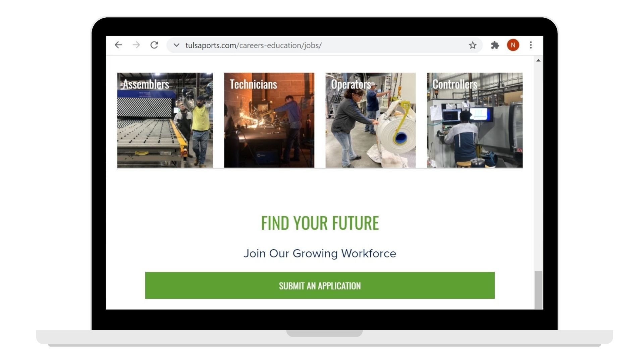Click the scrollbar up arrow
The image size is (644, 362).
[538, 61]
